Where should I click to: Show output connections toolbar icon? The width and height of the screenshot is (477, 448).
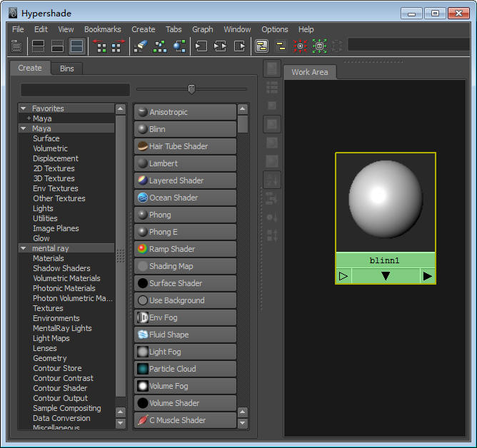tap(240, 46)
